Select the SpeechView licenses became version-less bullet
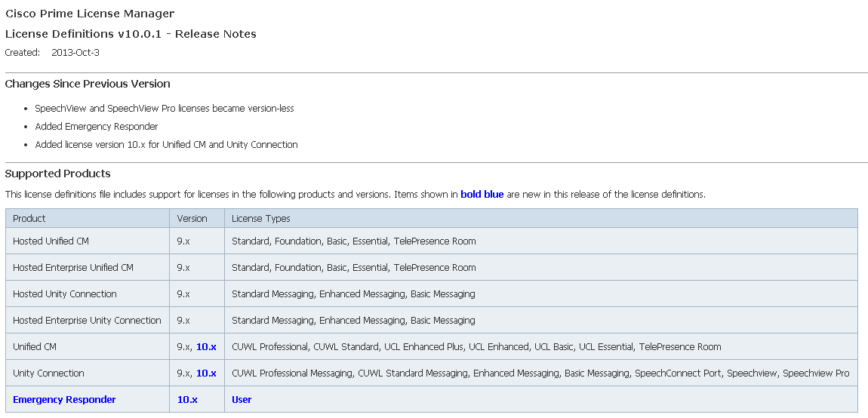Viewport: 868px width, 418px height. pos(165,109)
